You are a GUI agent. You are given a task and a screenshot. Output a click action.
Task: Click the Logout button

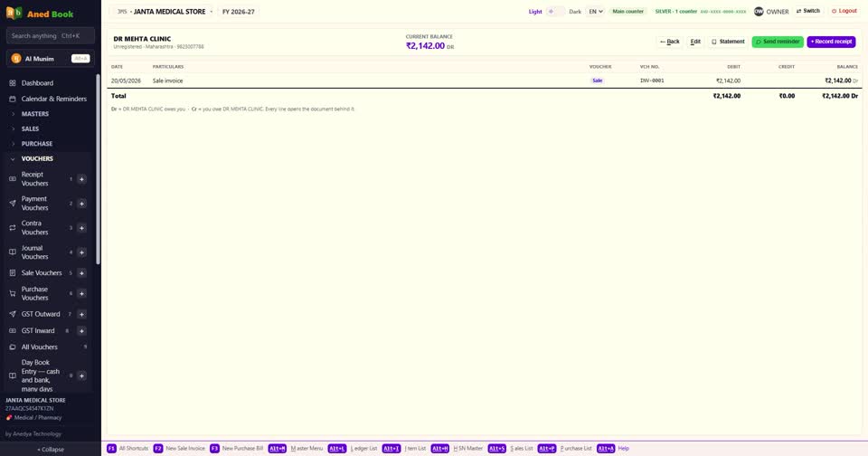[x=844, y=11]
